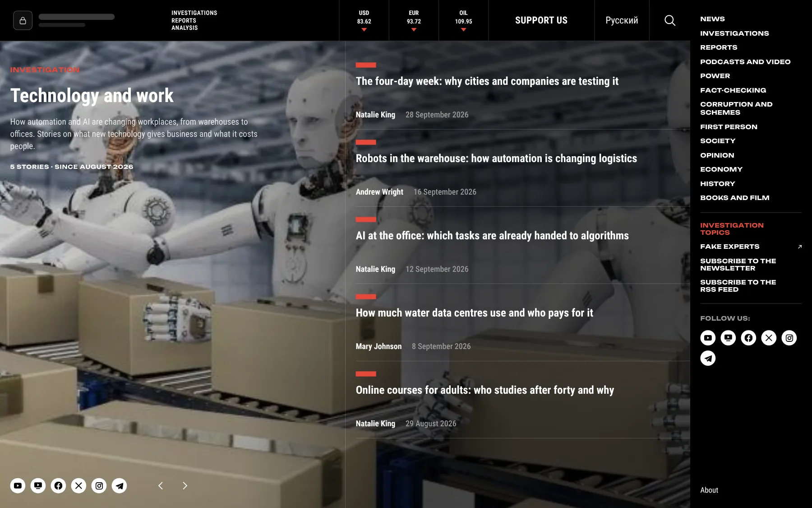Click the external arrow beside Fake Experts
This screenshot has width=812, height=508.
[800, 247]
